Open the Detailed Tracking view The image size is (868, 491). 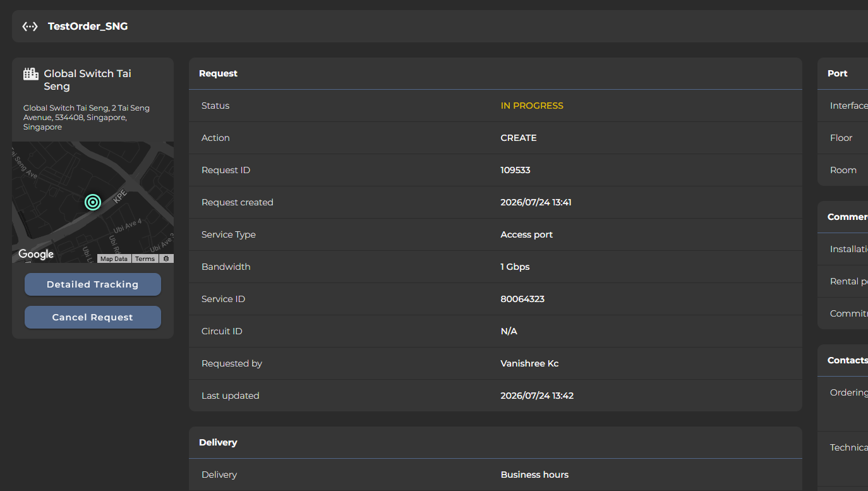click(93, 284)
